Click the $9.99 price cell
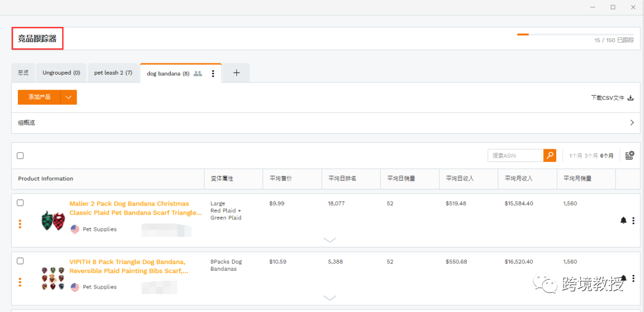 coord(277,203)
